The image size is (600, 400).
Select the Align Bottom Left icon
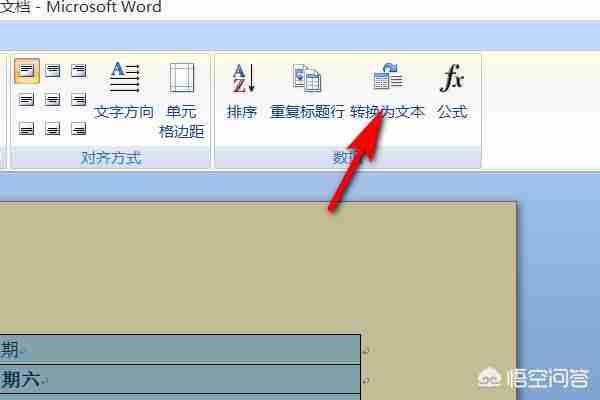point(26,129)
